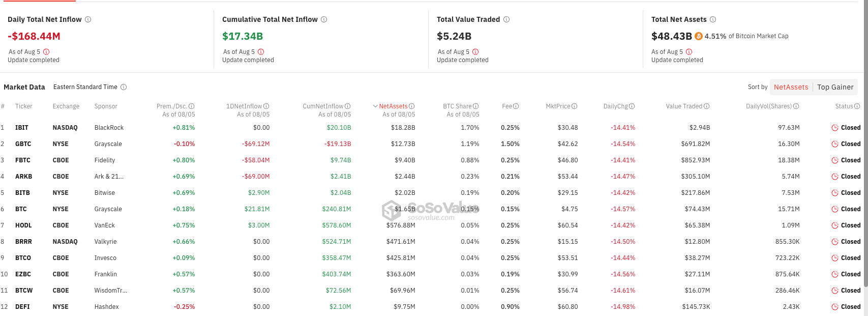868x316 pixels.
Task: Open the Total Value Traded info tooltip
Action: click(x=506, y=19)
